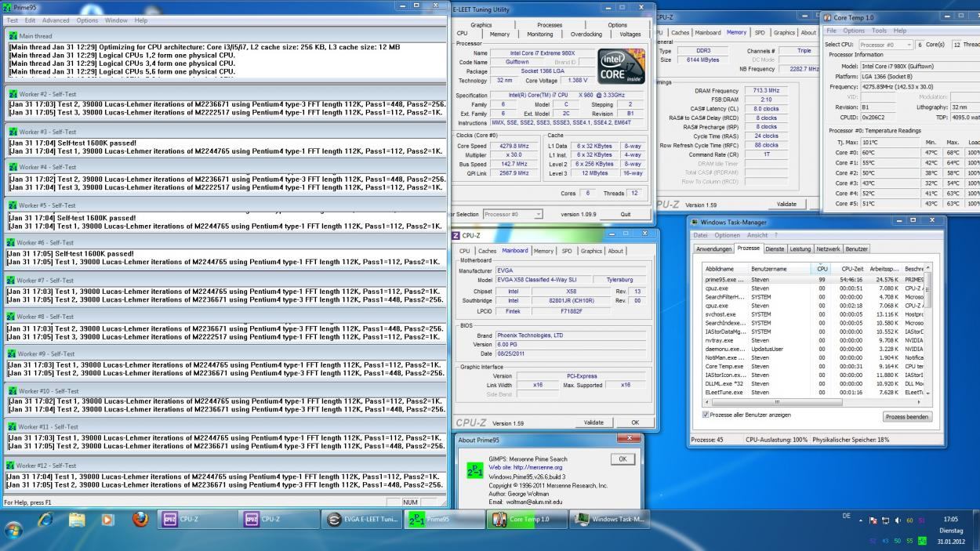Open Processor Selection dropdown in E-LEET
980x551 pixels.
[513, 214]
